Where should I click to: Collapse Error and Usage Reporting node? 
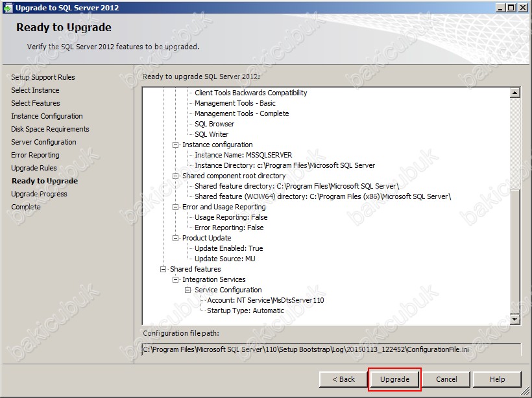click(x=175, y=207)
